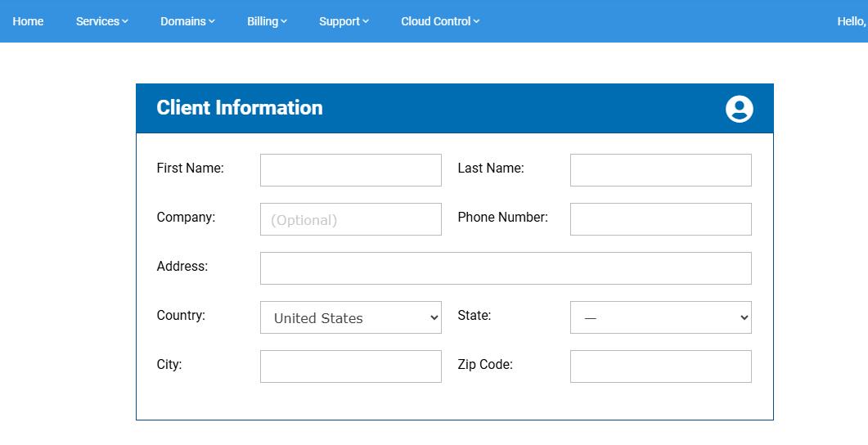Expand the Support dropdown menu
868x445 pixels.
coord(344,21)
